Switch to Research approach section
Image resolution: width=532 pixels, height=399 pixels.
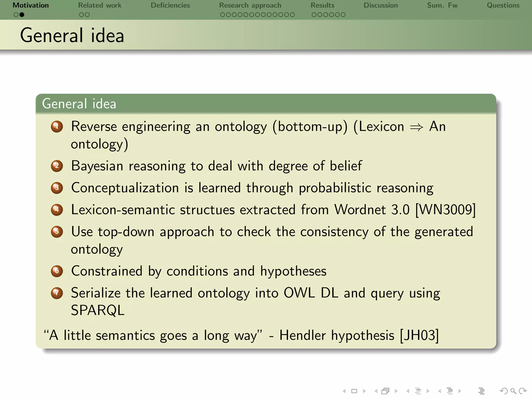pyautogui.click(x=250, y=5)
